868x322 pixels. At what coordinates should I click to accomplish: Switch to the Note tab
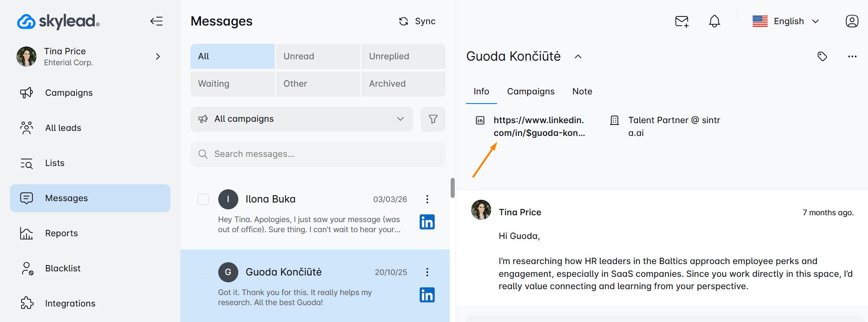582,92
